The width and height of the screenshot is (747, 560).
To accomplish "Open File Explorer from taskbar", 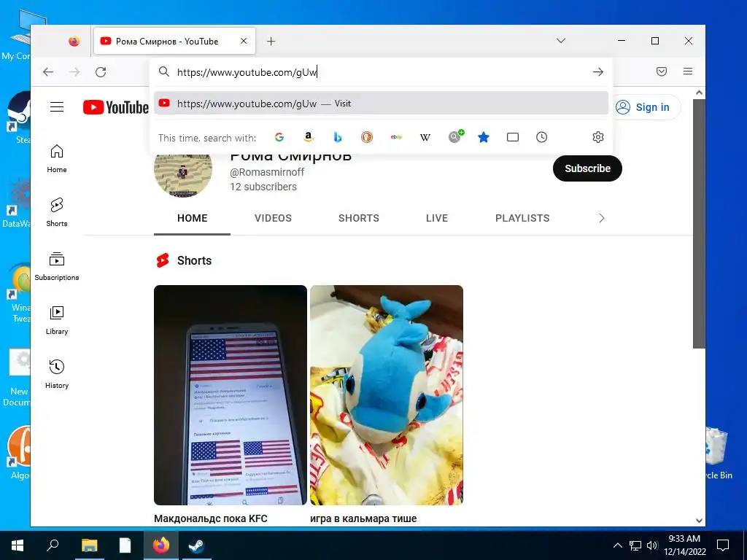I will pyautogui.click(x=89, y=545).
